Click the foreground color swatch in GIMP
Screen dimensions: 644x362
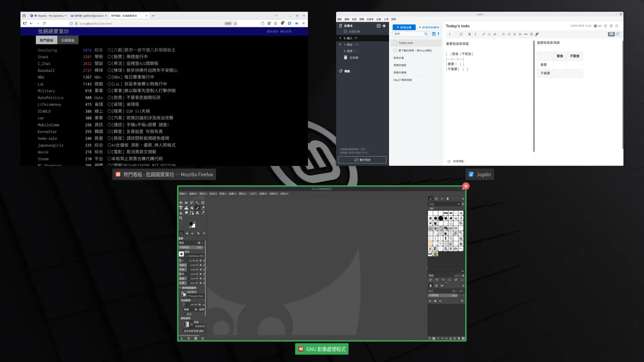click(x=191, y=223)
